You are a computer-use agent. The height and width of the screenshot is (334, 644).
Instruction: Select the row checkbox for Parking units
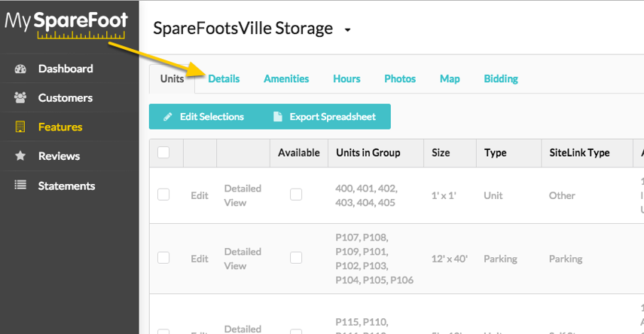pos(163,258)
